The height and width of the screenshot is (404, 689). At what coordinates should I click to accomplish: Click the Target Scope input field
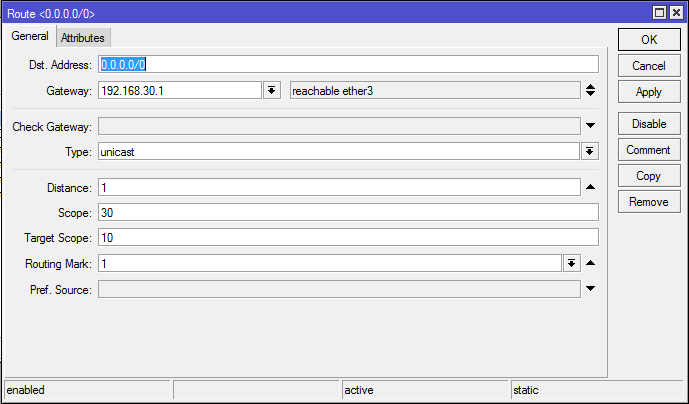tap(347, 238)
